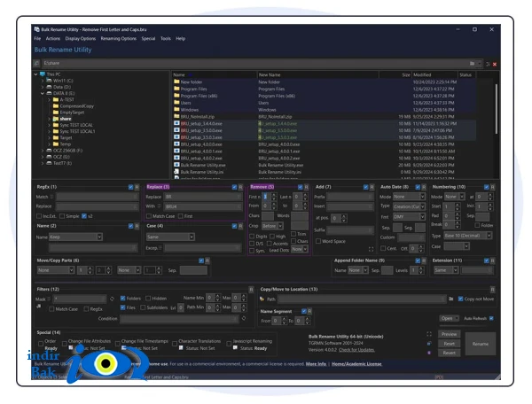Click the folder browse icon after the Path field
The height and width of the screenshot is (404, 532).
tap(451, 299)
